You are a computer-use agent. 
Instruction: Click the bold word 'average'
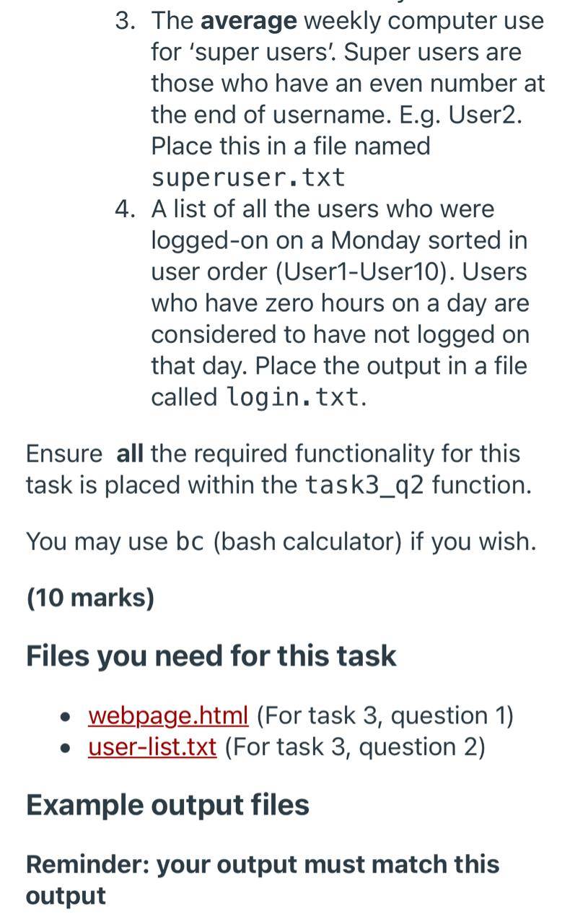249,21
